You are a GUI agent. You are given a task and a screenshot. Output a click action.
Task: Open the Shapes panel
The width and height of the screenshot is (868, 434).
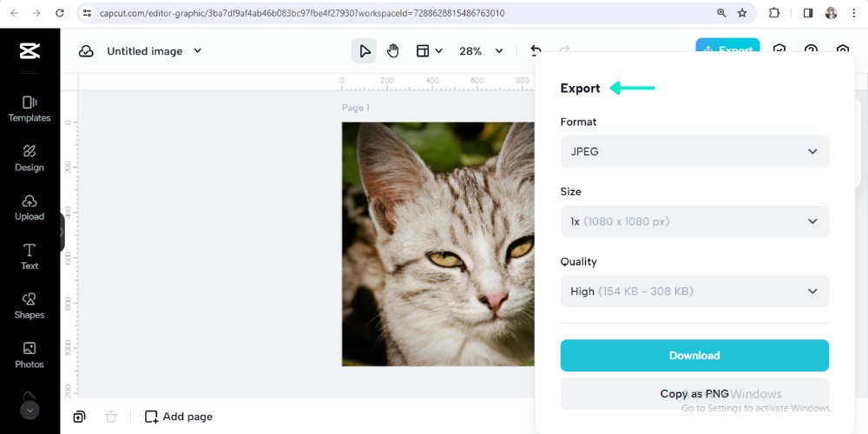tap(30, 306)
